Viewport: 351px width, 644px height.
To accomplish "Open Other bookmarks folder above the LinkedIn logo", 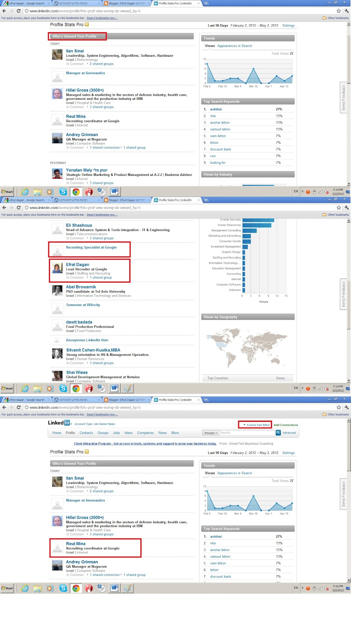I will pos(336,414).
